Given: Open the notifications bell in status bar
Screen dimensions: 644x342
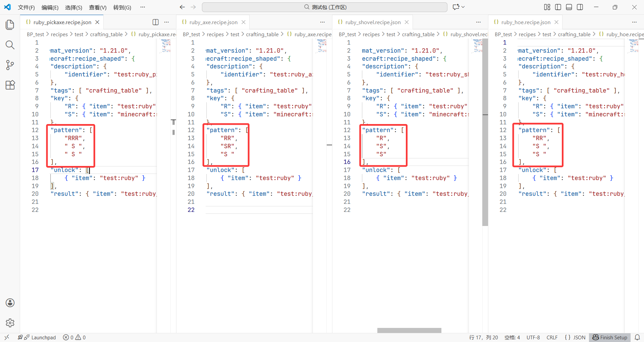Looking at the screenshot, I should 637,337.
